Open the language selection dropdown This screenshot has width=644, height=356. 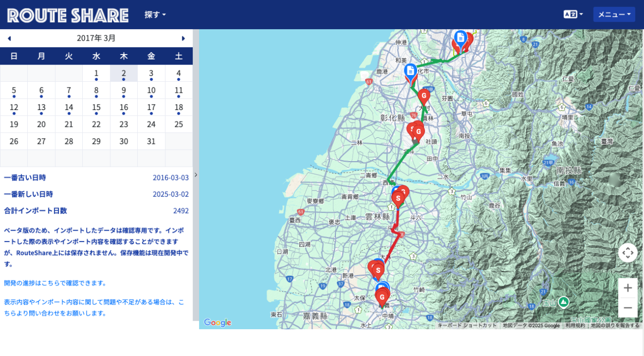point(573,14)
